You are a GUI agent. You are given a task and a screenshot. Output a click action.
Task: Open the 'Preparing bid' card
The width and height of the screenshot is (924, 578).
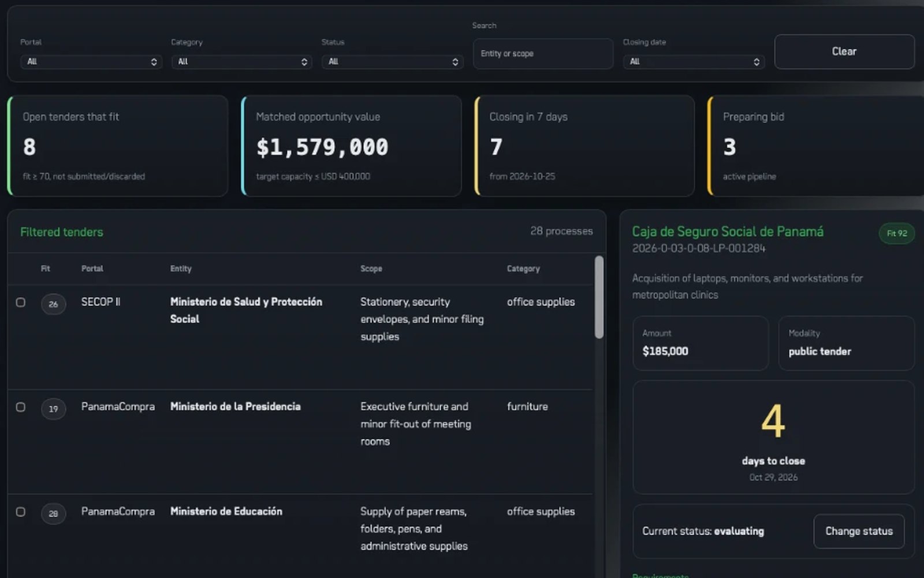(x=815, y=146)
